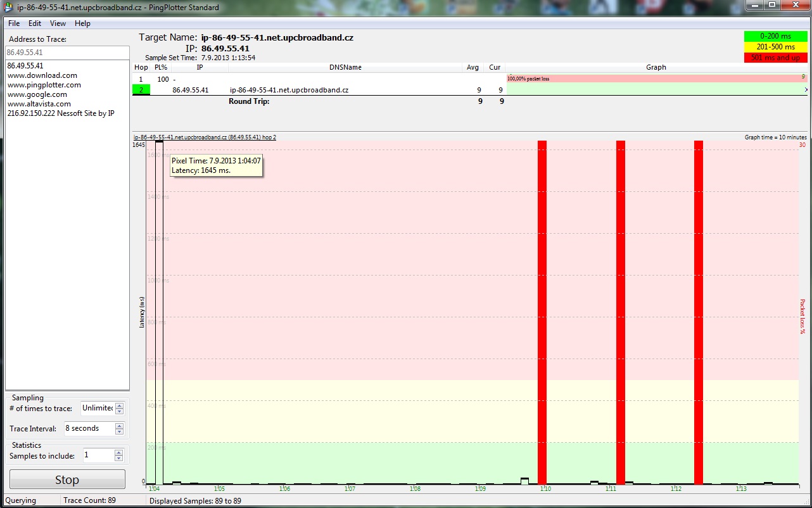The height and width of the screenshot is (508, 812).
Task: Maximize the PingPlotter window
Action: tap(772, 5)
